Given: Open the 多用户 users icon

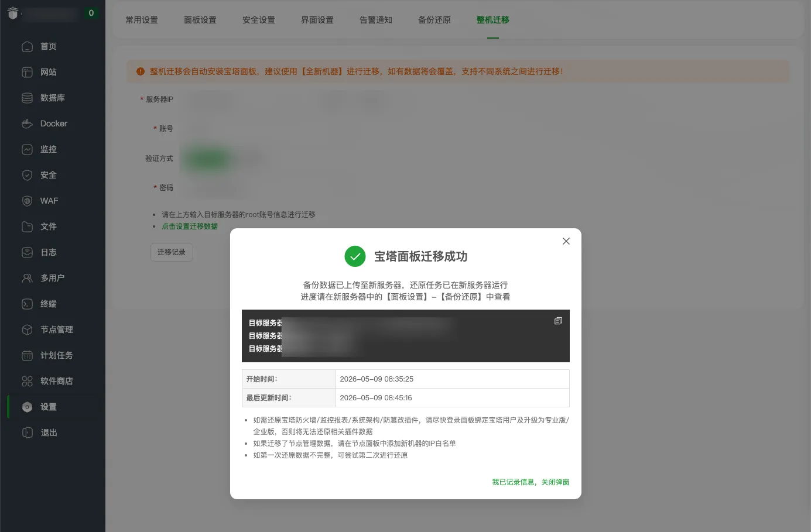Looking at the screenshot, I should (x=27, y=278).
